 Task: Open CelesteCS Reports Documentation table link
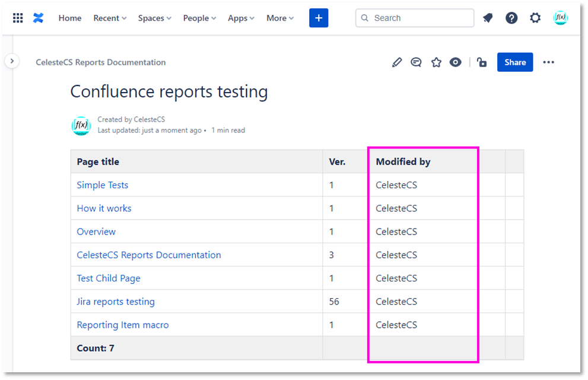149,255
